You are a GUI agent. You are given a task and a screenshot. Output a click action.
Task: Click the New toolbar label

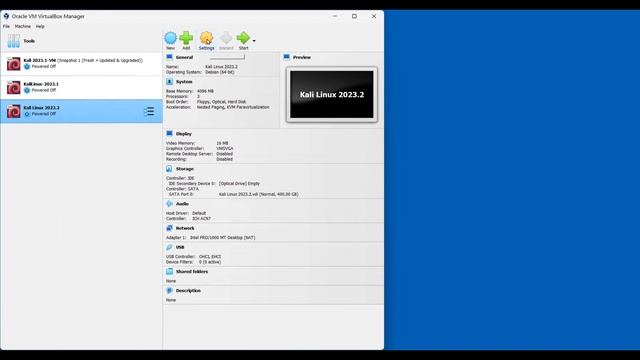click(170, 48)
